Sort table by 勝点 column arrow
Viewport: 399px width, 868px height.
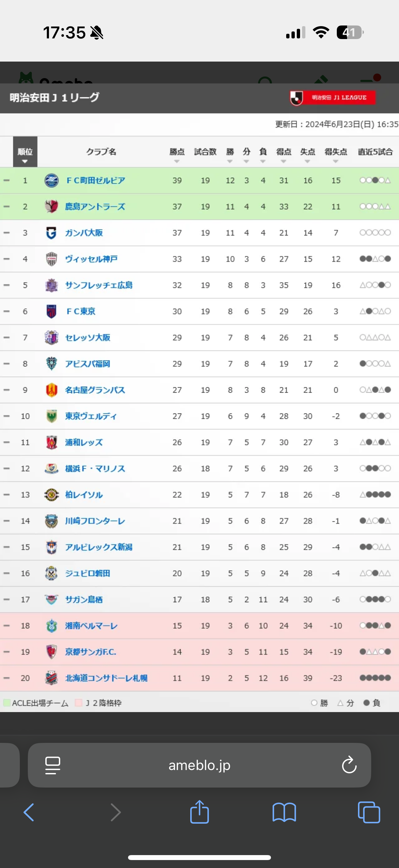[x=177, y=162]
